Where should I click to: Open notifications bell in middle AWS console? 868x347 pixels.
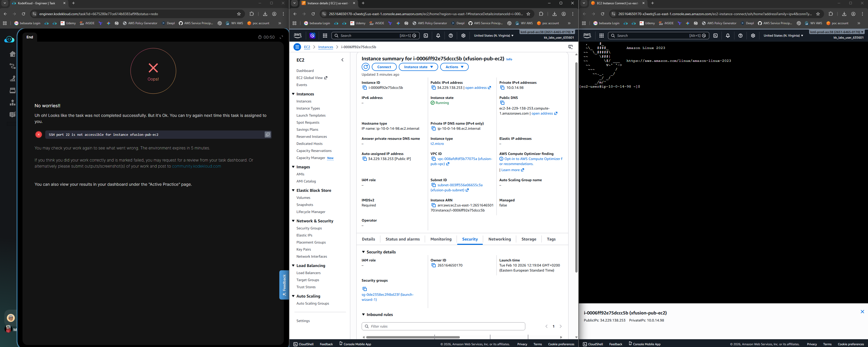[x=438, y=36]
